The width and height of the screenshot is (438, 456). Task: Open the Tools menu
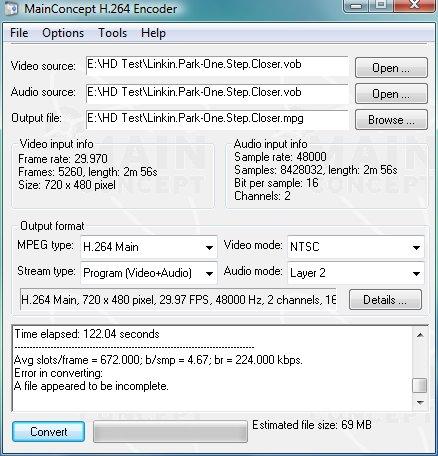pyautogui.click(x=112, y=33)
